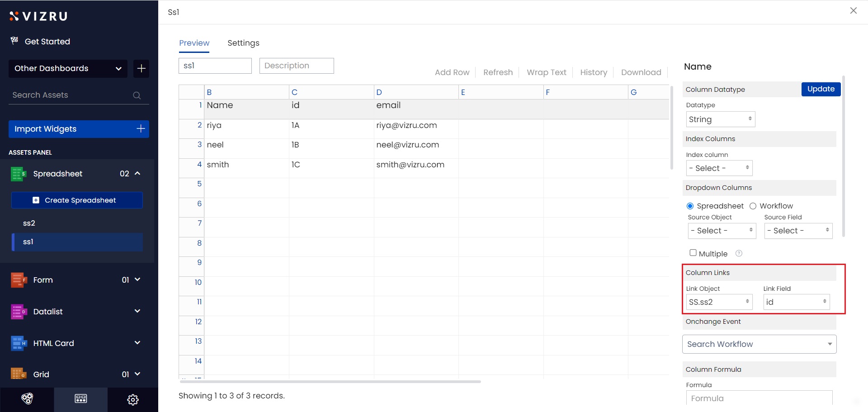Select the Workflow radio button

[753, 206]
